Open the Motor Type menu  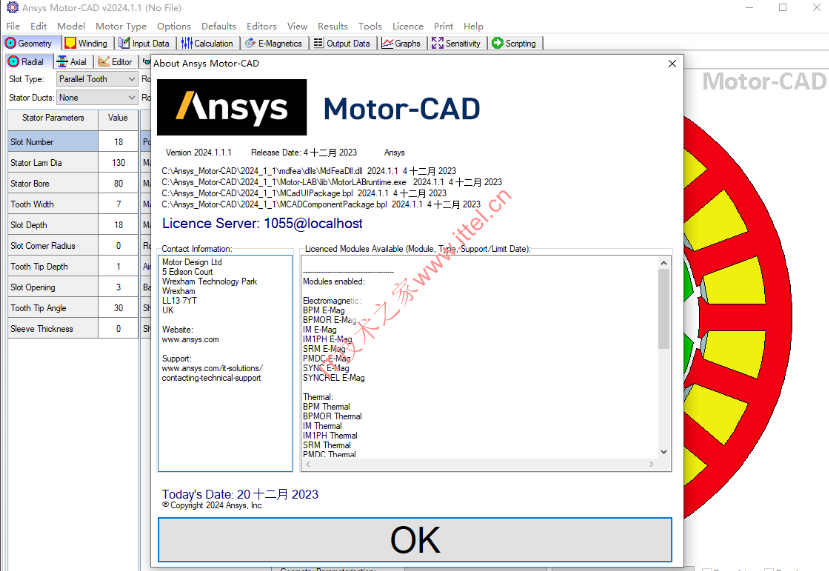pos(121,26)
